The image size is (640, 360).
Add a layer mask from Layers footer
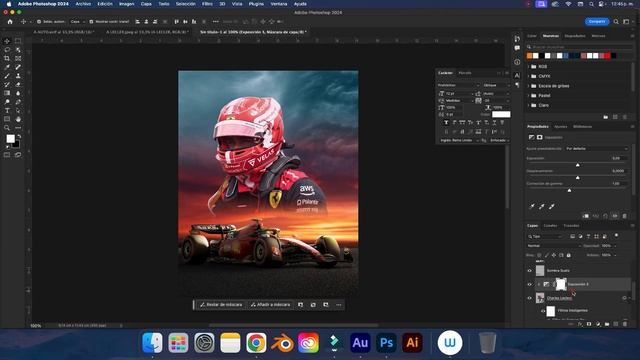(x=589, y=324)
